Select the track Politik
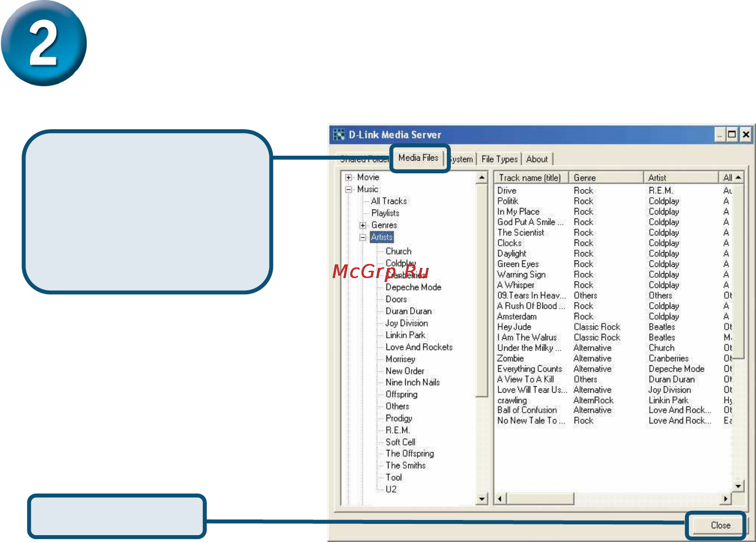 pos(508,201)
